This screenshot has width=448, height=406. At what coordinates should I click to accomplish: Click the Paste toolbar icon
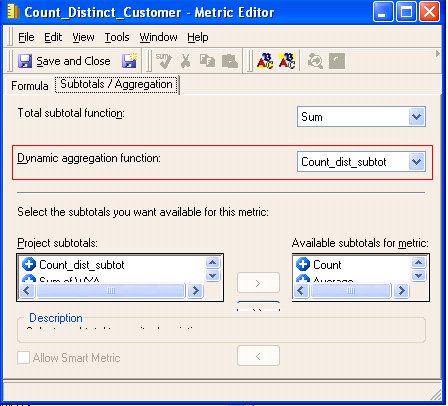230,61
